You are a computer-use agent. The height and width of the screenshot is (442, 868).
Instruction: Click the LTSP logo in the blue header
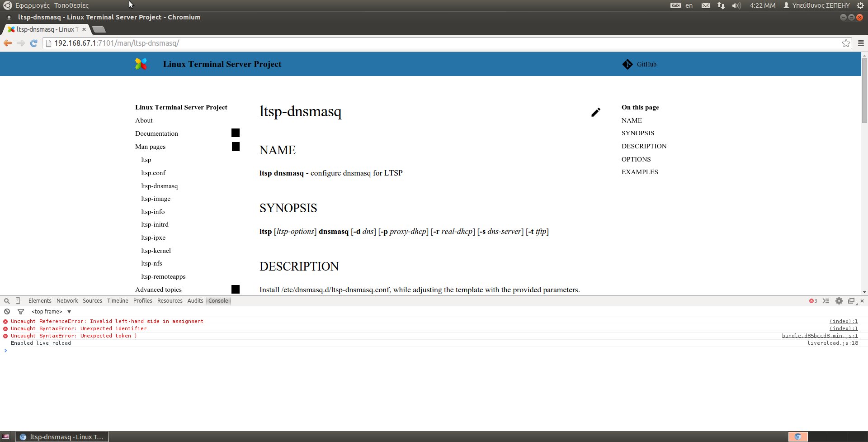click(141, 64)
